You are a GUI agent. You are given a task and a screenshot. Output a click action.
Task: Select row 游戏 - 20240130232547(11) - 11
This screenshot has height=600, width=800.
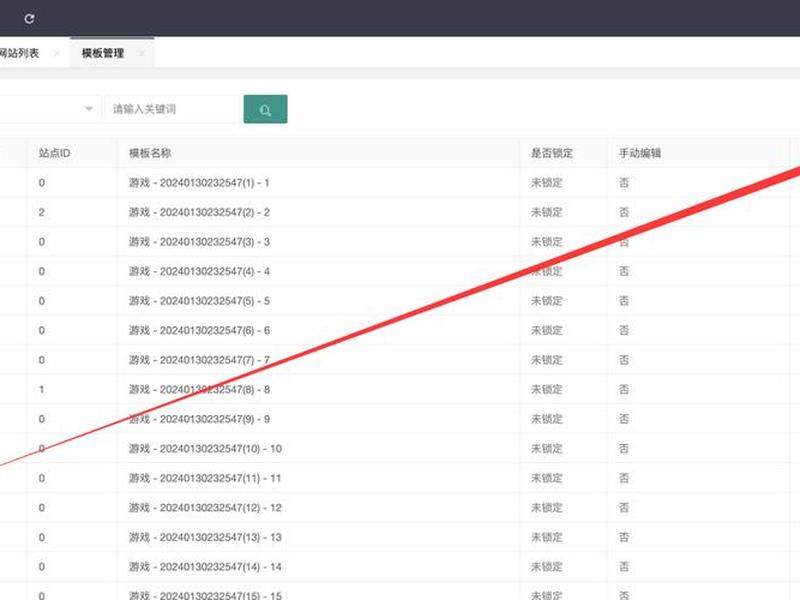pyautogui.click(x=400, y=479)
